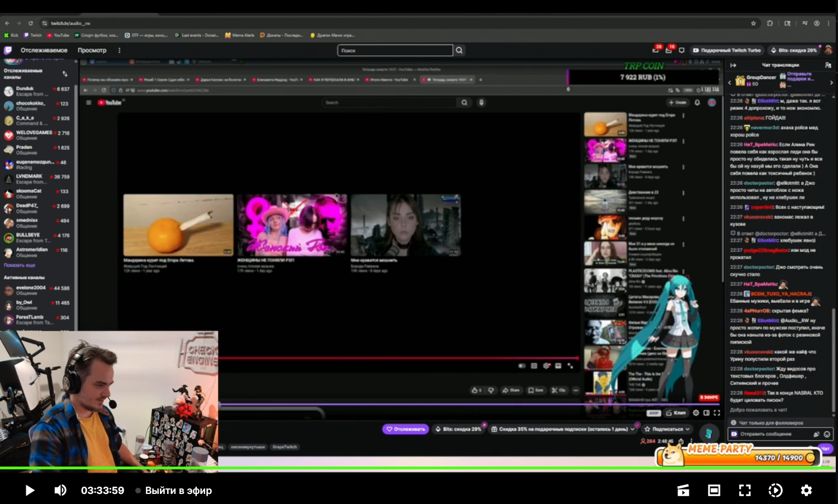Open the pink Женский Рэп video thumbnail

click(x=292, y=225)
